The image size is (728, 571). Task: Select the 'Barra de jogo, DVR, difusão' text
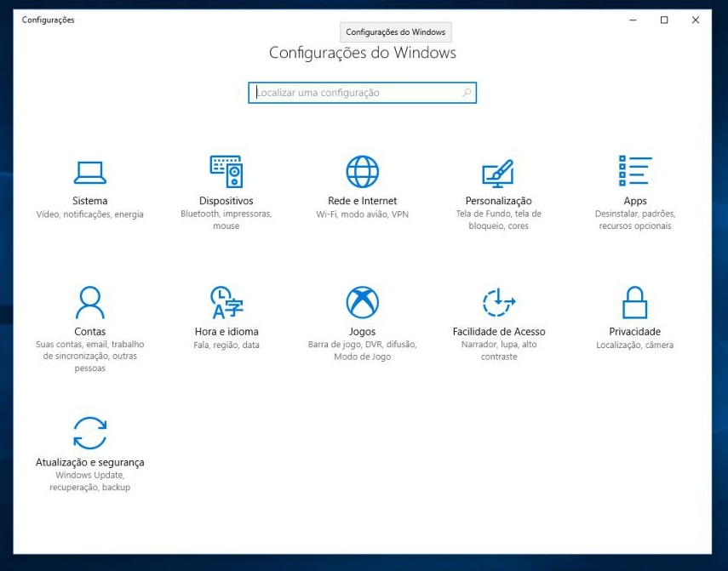click(361, 345)
